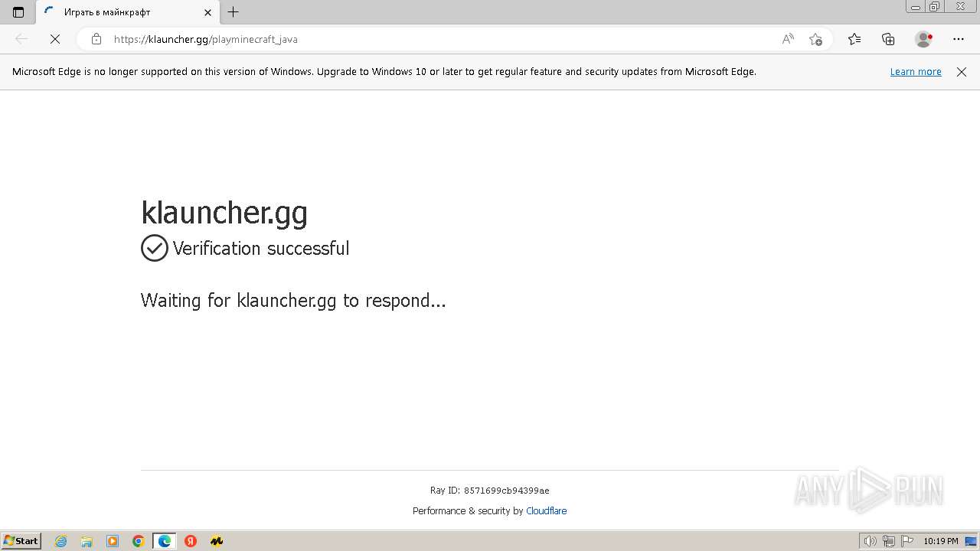980x551 pixels.
Task: Minimize the Edge browser window
Action: point(915,6)
